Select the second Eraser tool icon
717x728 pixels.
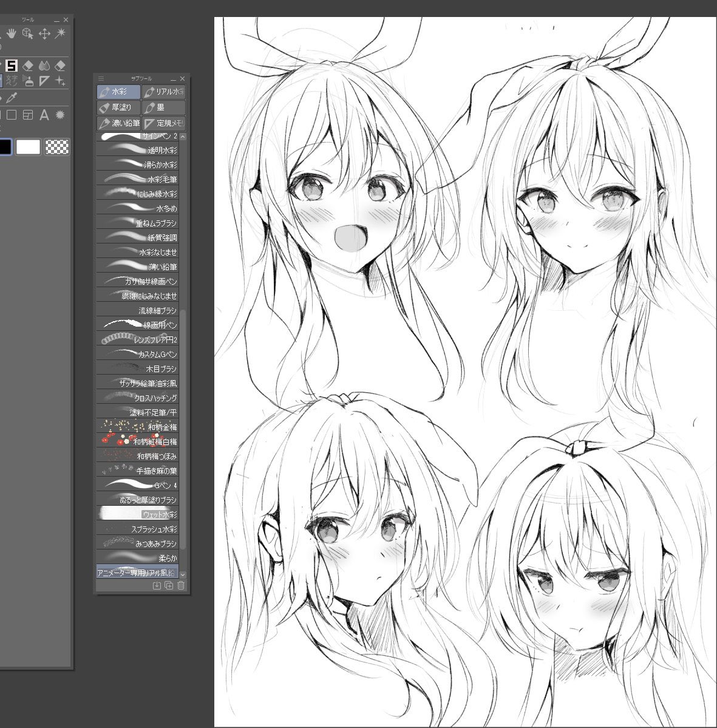coord(60,66)
